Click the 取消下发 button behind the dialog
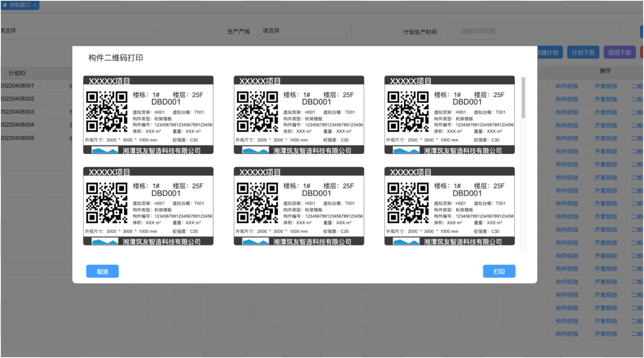 pos(620,53)
